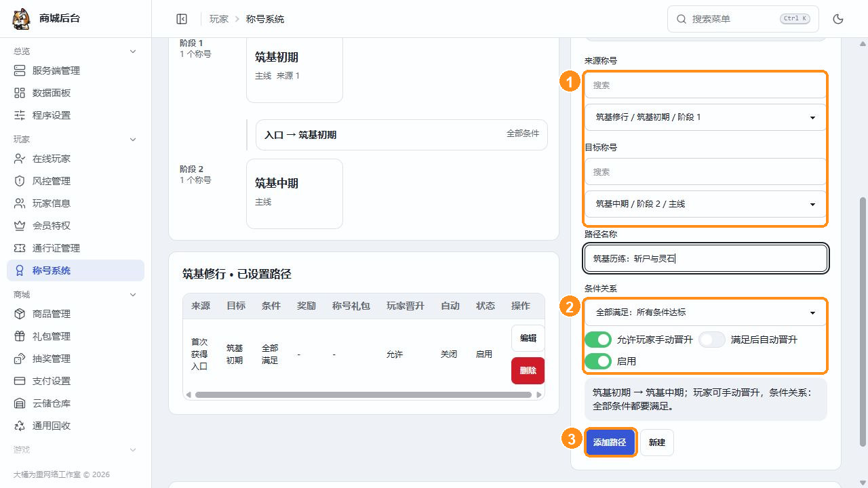The width and height of the screenshot is (868, 488).
Task: Click the 礼包管理 gift icon
Action: click(20, 336)
